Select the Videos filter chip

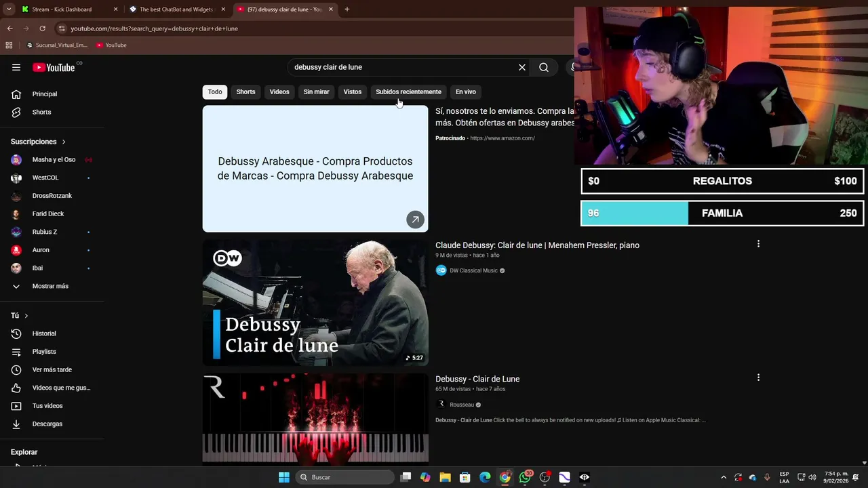[279, 91]
